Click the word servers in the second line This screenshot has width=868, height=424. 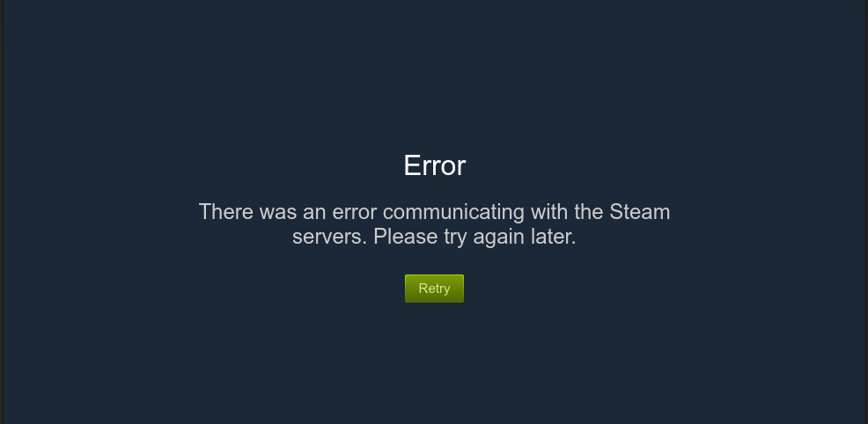click(327, 238)
